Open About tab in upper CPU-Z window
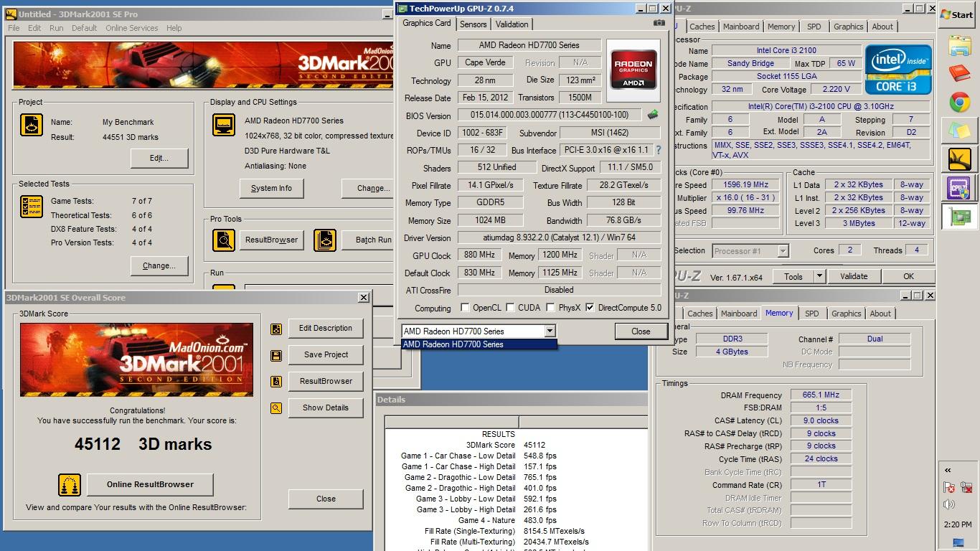 tap(882, 27)
